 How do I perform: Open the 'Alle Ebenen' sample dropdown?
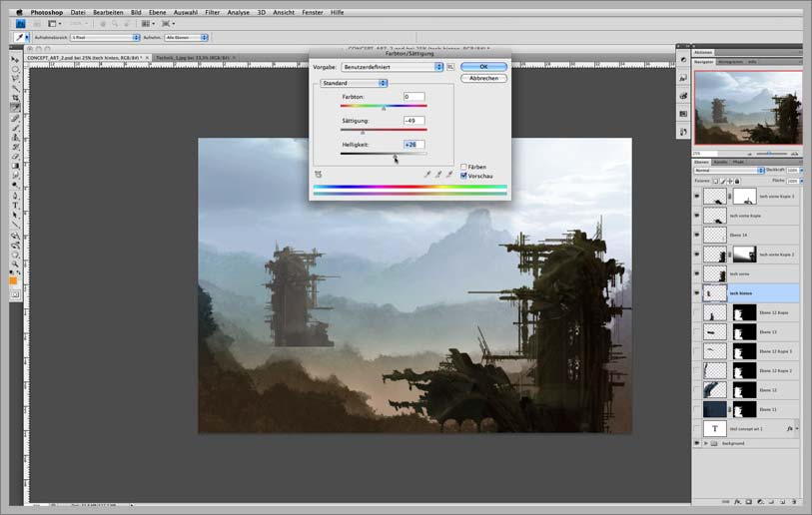pyautogui.click(x=187, y=37)
